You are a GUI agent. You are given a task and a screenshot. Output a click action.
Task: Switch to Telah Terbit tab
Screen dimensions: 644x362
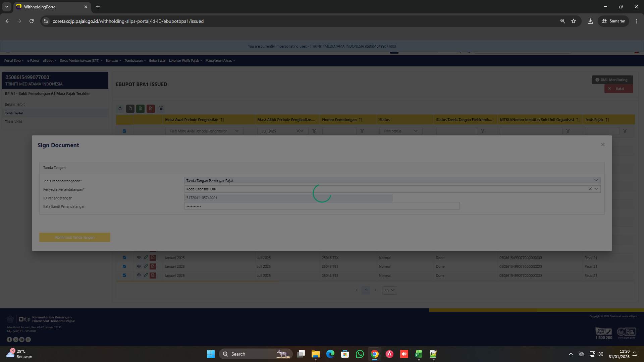[14, 113]
